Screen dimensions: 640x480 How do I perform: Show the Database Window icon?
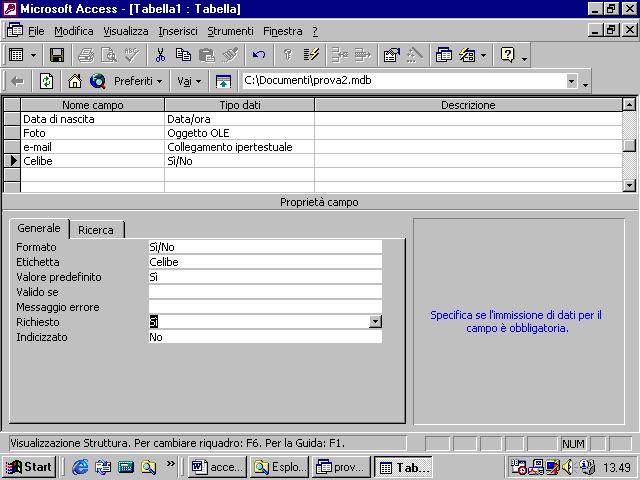tap(444, 55)
